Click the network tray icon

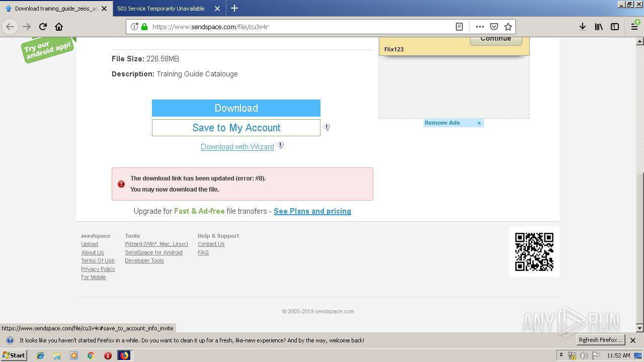coord(572,355)
